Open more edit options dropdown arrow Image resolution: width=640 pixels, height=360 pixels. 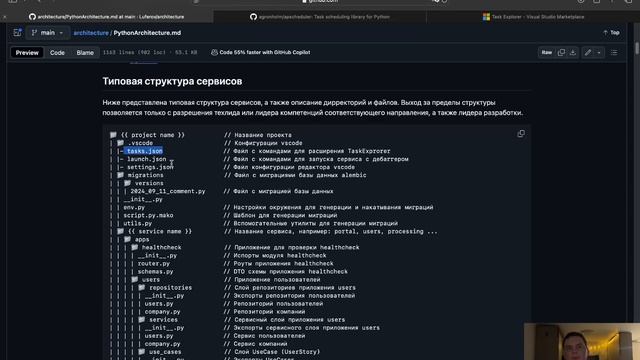[599, 52]
